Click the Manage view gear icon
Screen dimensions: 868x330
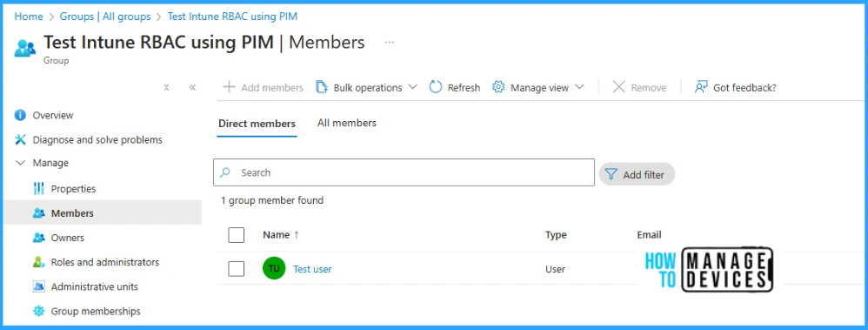click(498, 87)
